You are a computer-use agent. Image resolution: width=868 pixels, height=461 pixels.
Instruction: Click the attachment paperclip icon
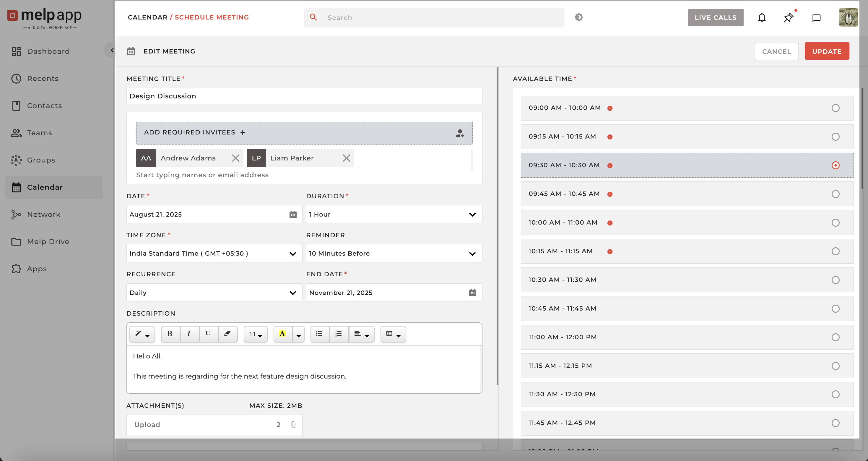[293, 425]
